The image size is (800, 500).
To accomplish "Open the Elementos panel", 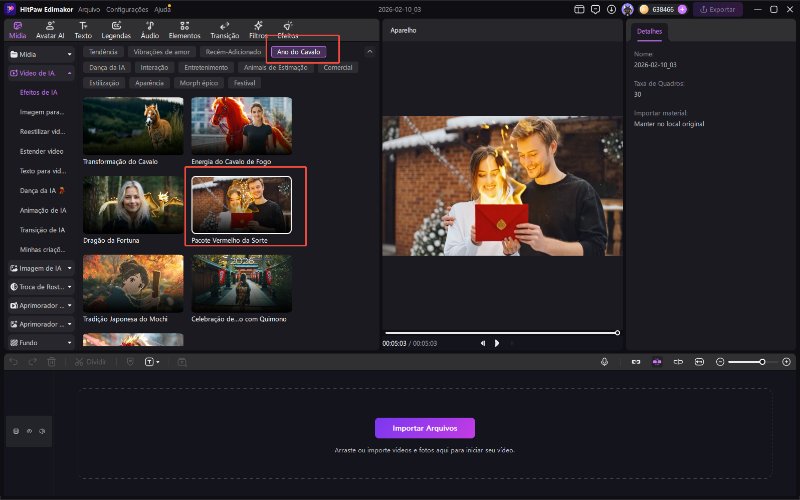I will click(x=184, y=30).
